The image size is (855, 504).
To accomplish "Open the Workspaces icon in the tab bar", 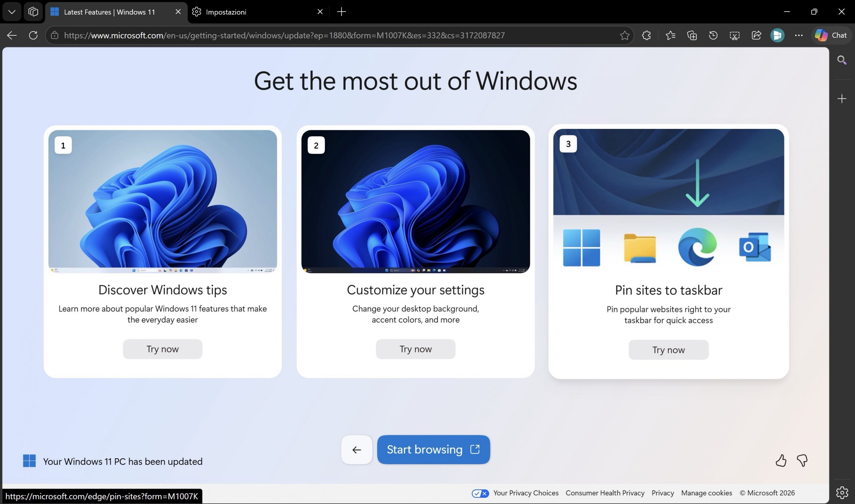I will click(x=33, y=12).
